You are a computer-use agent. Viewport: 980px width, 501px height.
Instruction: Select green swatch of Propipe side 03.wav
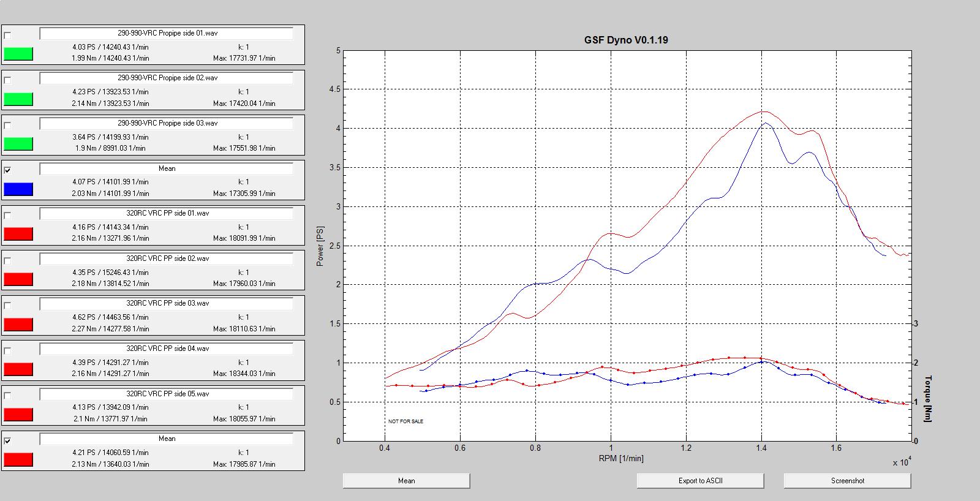pos(18,144)
